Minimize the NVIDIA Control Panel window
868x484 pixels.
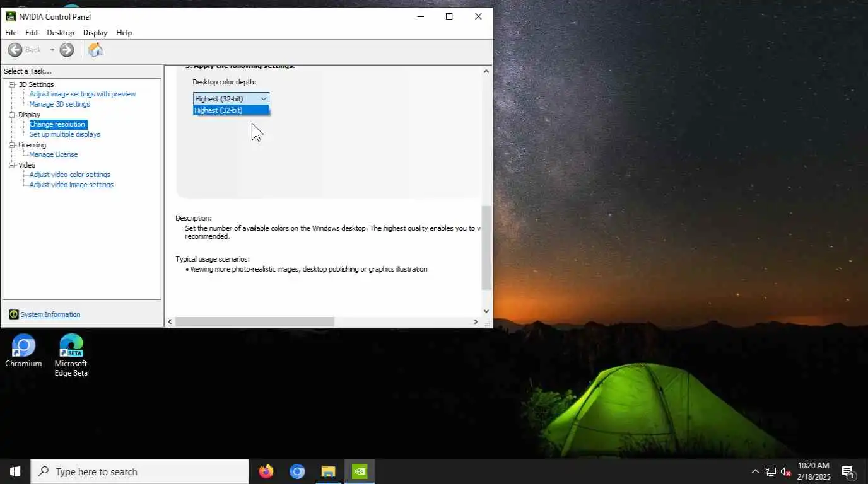420,16
